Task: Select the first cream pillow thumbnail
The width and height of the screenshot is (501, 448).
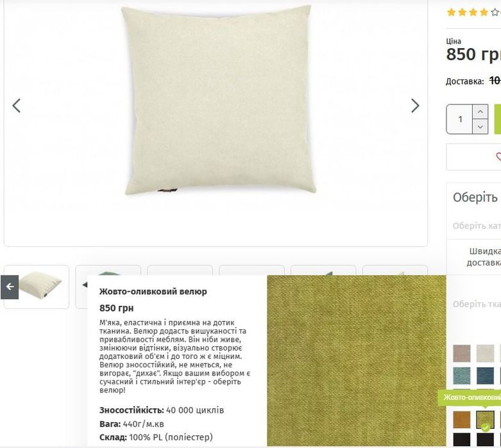Action: point(37,286)
